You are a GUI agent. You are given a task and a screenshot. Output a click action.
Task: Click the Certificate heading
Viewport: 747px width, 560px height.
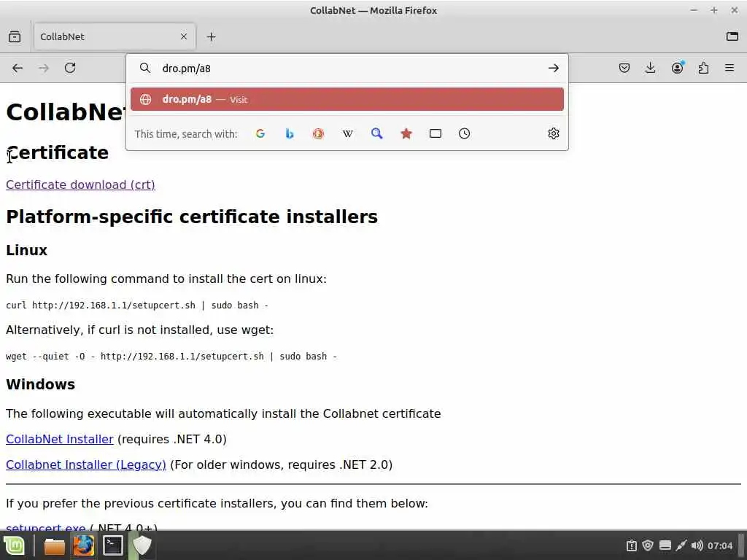tap(57, 152)
